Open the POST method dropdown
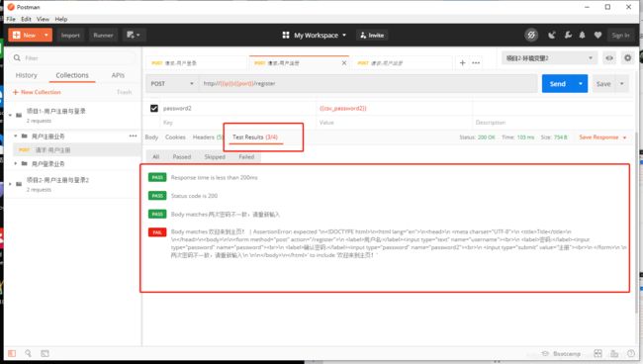 pos(172,84)
